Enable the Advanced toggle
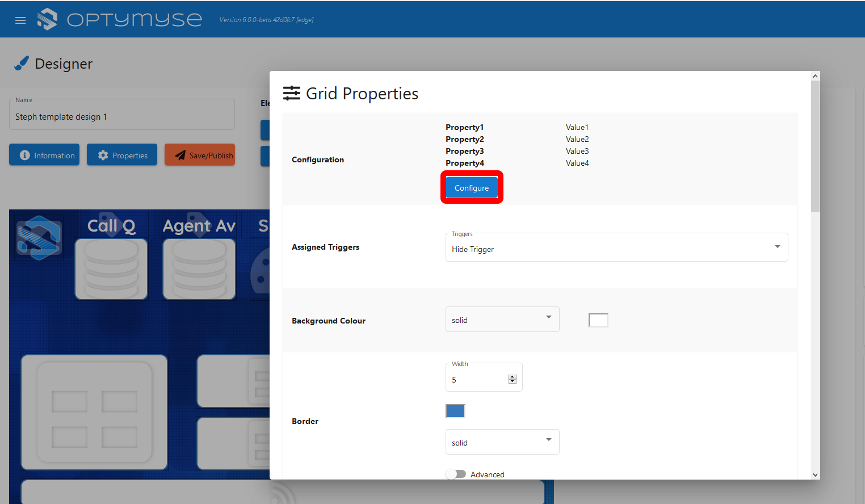This screenshot has height=504, width=865. click(x=456, y=474)
